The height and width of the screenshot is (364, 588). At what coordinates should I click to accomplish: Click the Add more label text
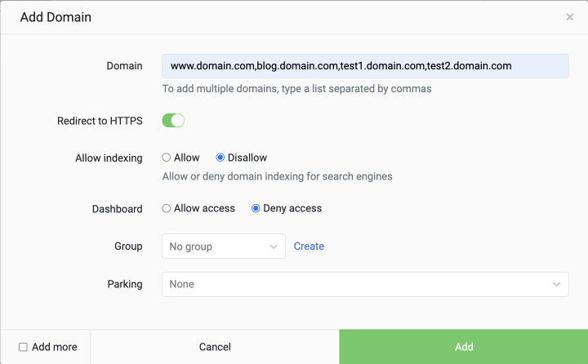pyautogui.click(x=55, y=347)
